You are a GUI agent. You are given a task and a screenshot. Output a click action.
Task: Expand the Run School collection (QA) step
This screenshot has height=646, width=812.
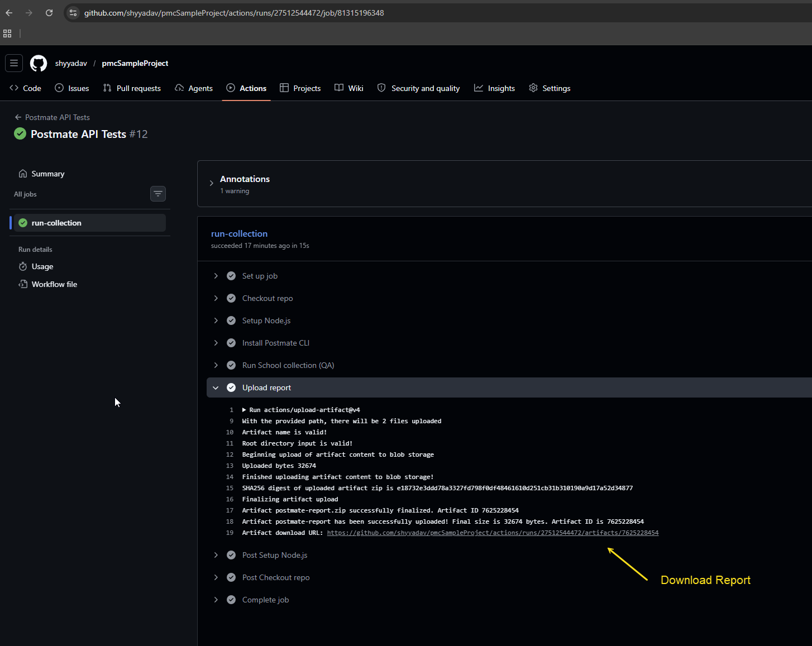click(216, 365)
